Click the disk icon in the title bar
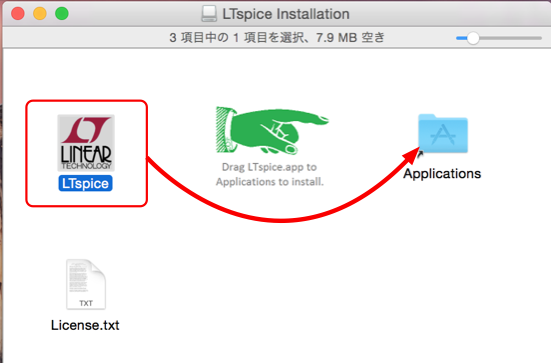The height and width of the screenshot is (363, 552). click(x=209, y=14)
